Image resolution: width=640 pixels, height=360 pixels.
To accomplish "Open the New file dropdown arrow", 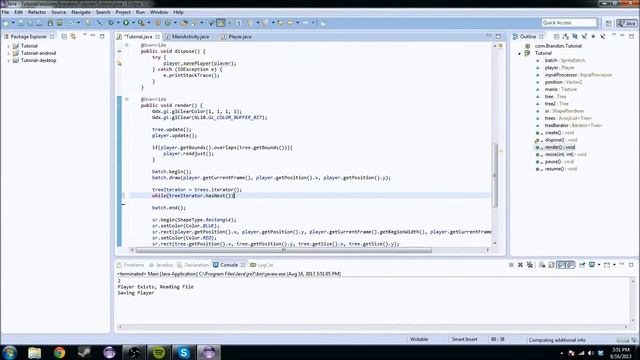I will coord(13,23).
